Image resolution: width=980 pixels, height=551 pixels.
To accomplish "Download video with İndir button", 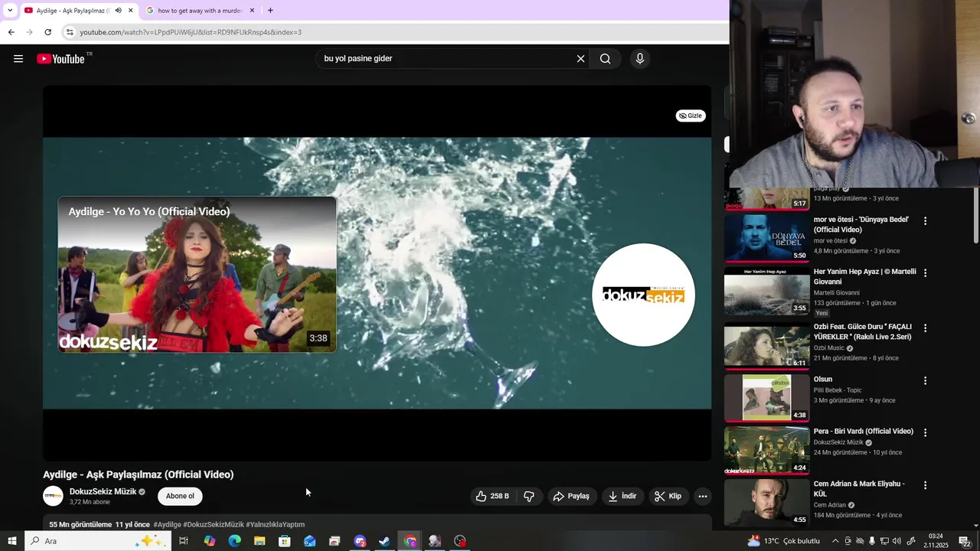I will [622, 496].
